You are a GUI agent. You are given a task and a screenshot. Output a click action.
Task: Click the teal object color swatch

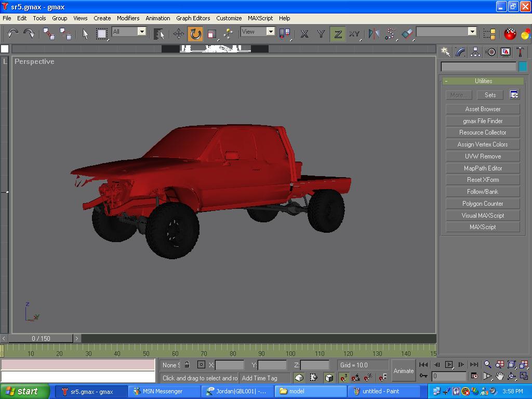point(523,66)
